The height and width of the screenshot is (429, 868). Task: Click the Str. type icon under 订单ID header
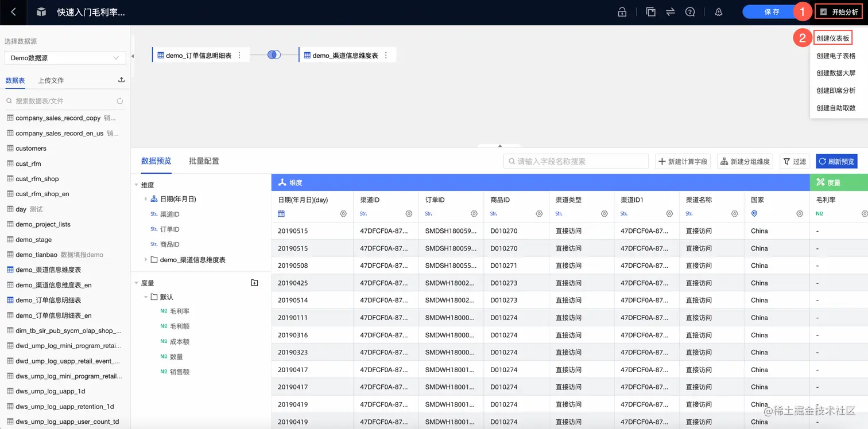(x=429, y=213)
